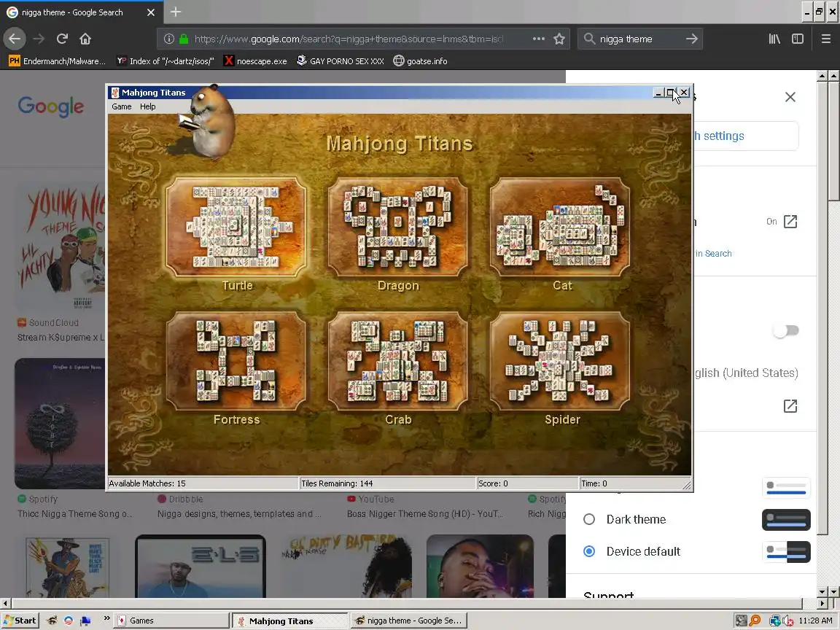Toggle the switch in Google settings panel
Viewport: 840px width, 630px height.
click(786, 330)
